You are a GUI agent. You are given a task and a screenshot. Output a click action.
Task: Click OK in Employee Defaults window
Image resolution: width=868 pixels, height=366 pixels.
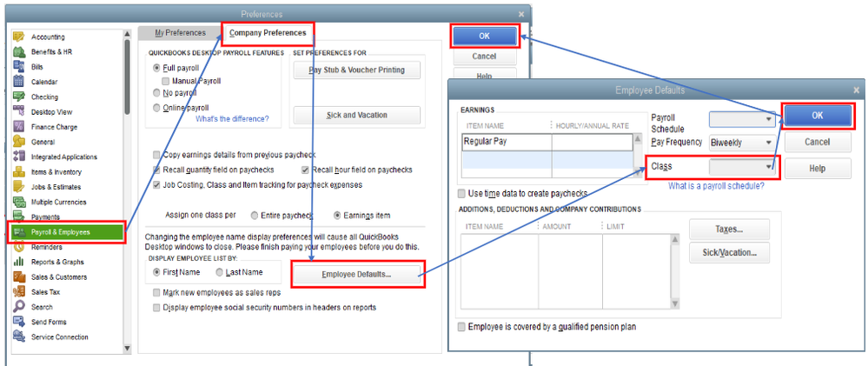(x=818, y=116)
